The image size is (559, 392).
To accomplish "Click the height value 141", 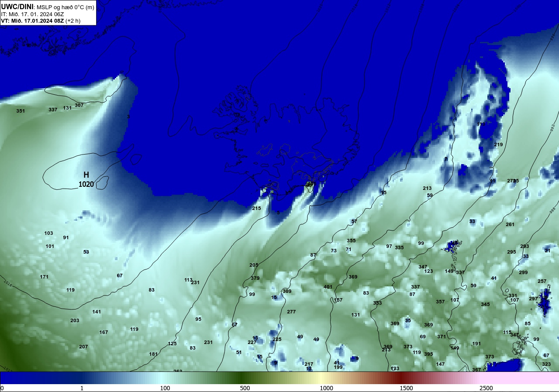I will point(97,312).
